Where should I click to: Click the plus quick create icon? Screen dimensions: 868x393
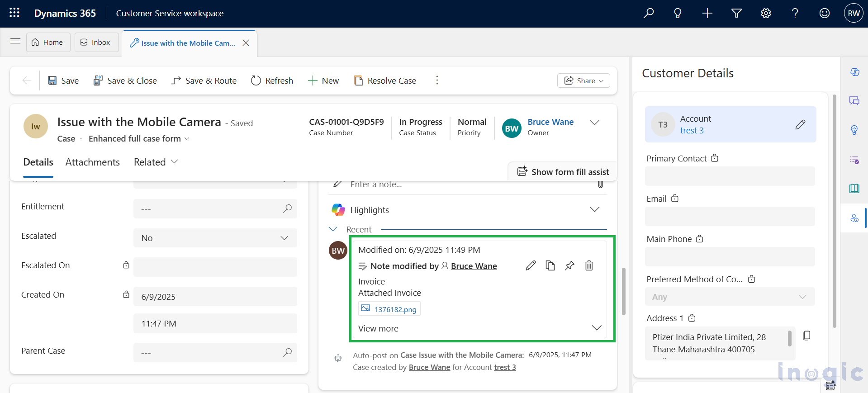pyautogui.click(x=707, y=13)
